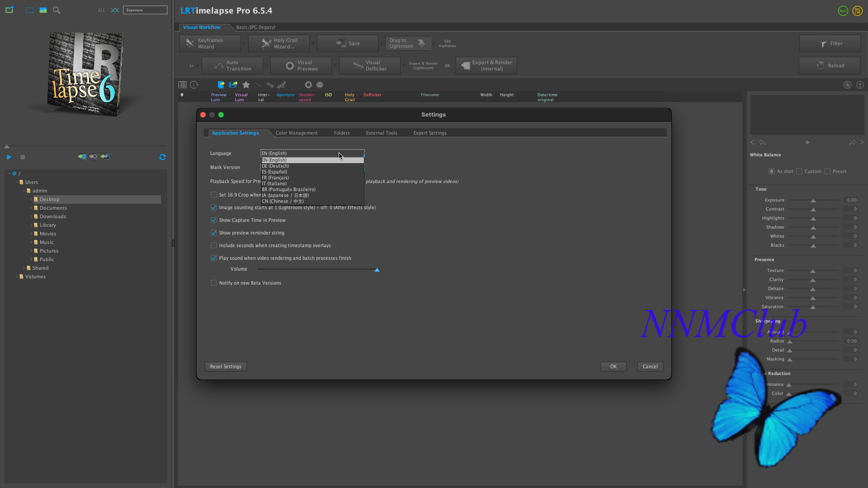Click the undo arrow below preview thumbnail
Image resolution: width=868 pixels, height=488 pixels.
click(762, 142)
